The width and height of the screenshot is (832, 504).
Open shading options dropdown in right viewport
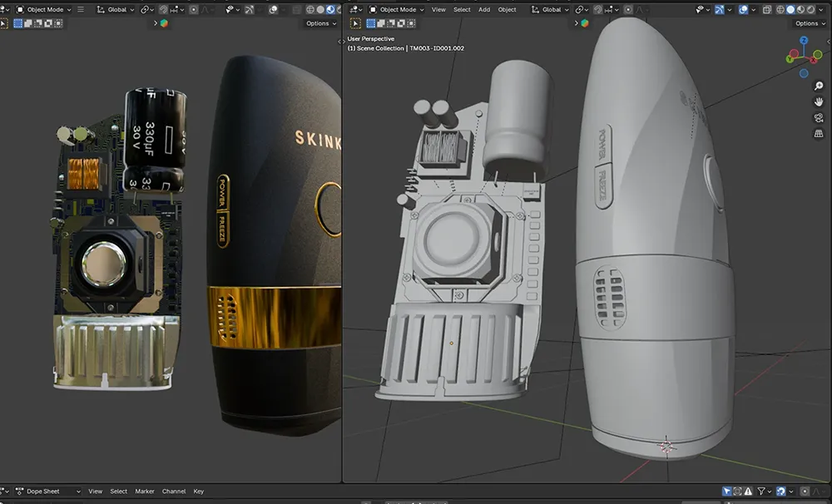pos(821,9)
